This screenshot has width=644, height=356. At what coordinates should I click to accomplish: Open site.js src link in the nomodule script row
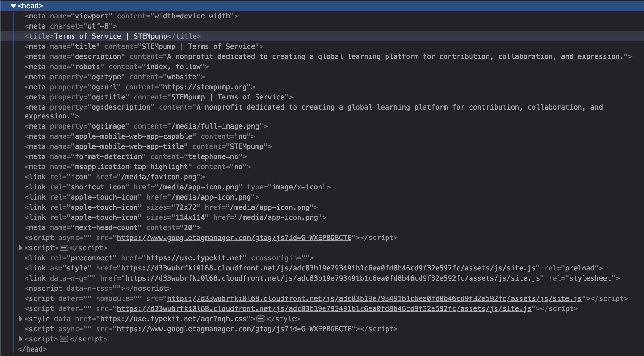pyautogui.click(x=375, y=298)
